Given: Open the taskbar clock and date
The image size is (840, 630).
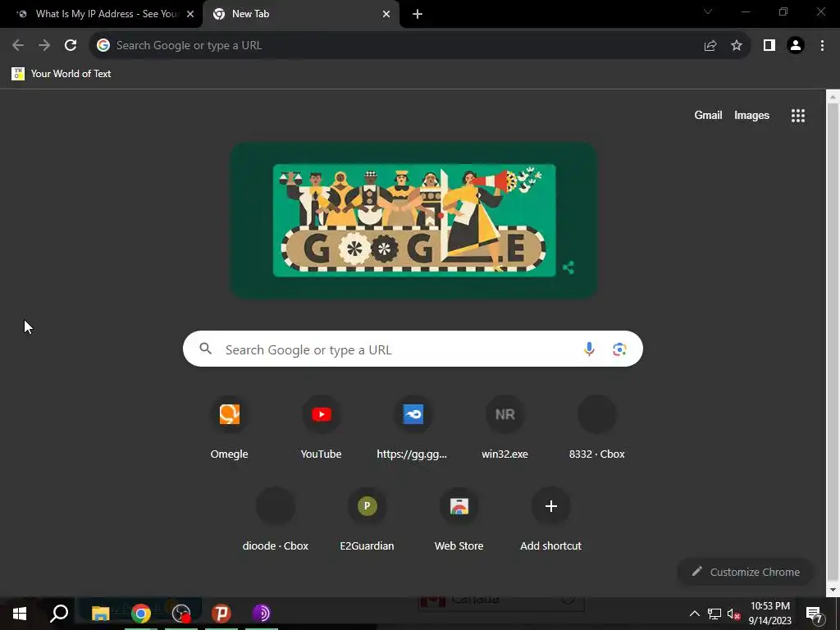Looking at the screenshot, I should (769, 614).
